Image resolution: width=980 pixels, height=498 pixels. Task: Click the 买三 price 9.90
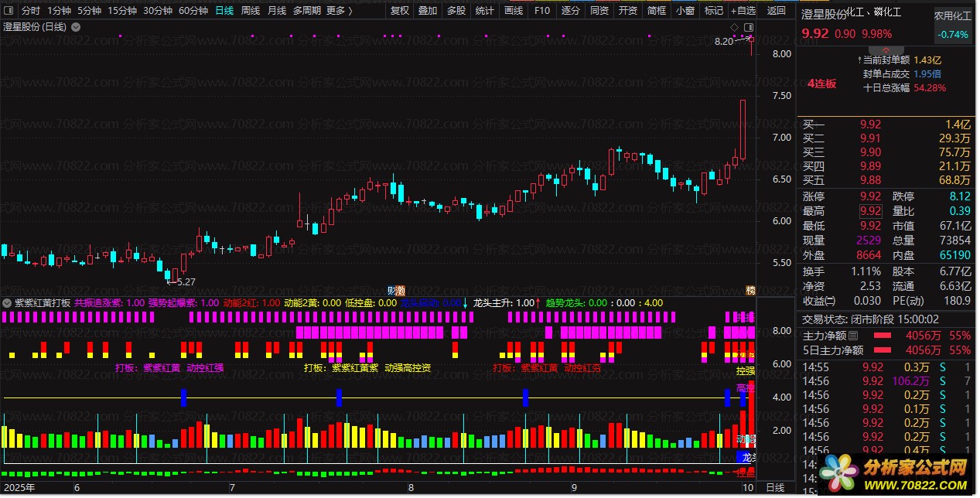[870, 152]
